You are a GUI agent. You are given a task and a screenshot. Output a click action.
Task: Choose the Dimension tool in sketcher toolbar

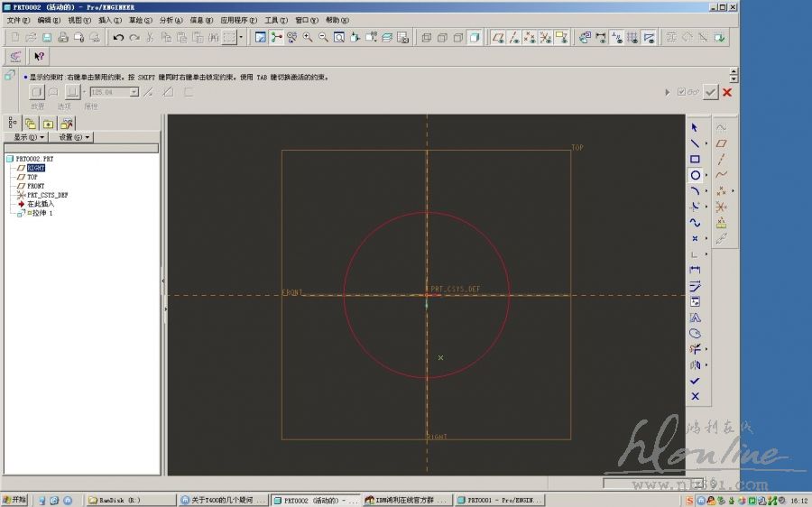pos(695,270)
